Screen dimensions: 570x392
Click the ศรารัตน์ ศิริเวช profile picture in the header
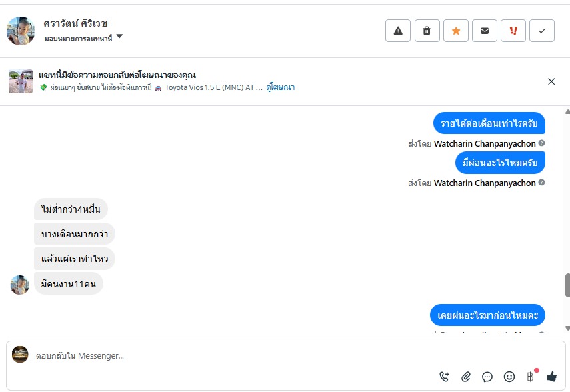point(21,31)
